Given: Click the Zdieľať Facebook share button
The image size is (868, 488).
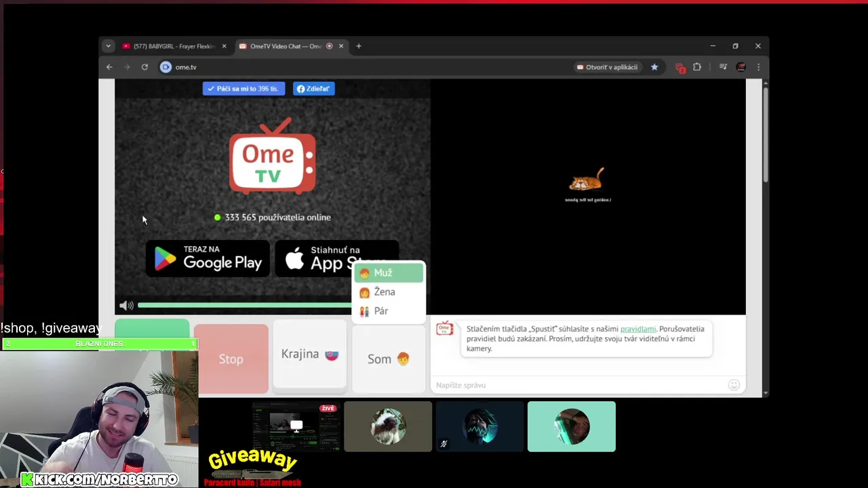Looking at the screenshot, I should (314, 89).
